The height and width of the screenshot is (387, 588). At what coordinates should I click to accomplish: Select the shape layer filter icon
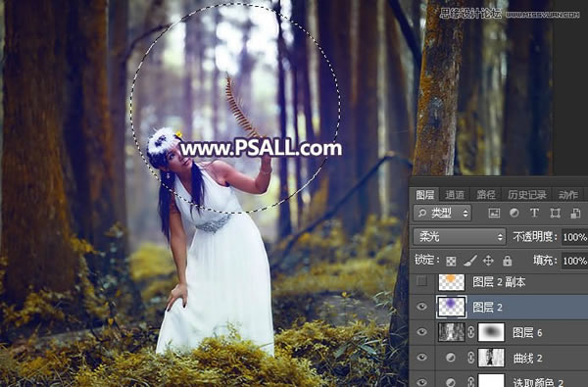click(555, 214)
